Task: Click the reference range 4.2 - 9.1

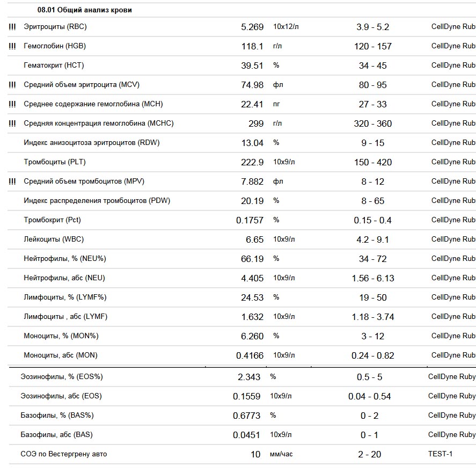Action: coord(372,239)
